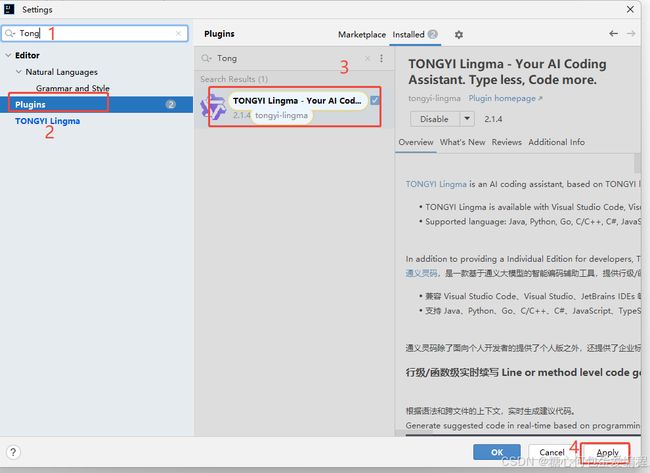Clear the plugin search Tong query

coord(367,58)
